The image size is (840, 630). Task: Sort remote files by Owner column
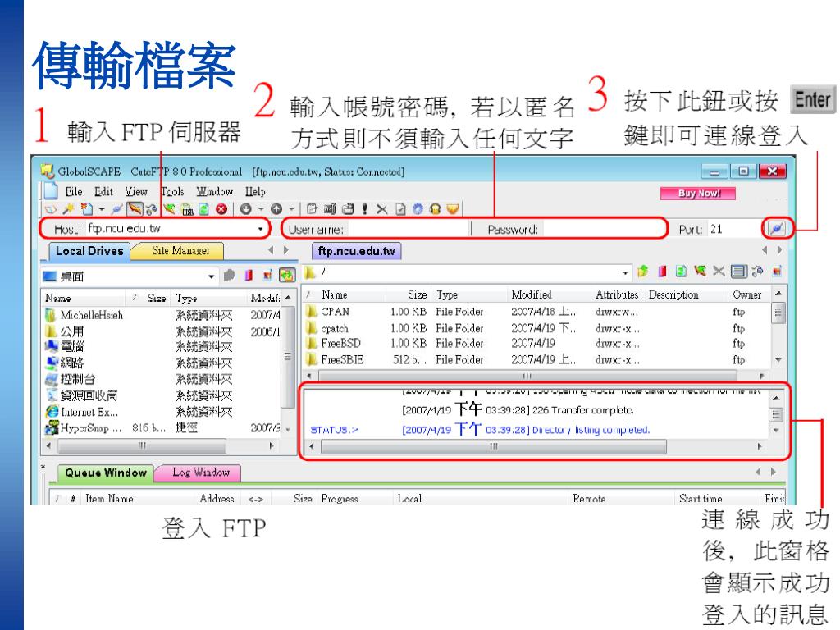pos(748,294)
